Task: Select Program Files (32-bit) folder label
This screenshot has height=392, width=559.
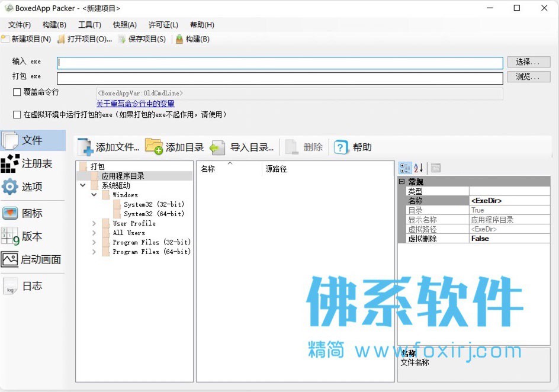Action: (x=152, y=242)
